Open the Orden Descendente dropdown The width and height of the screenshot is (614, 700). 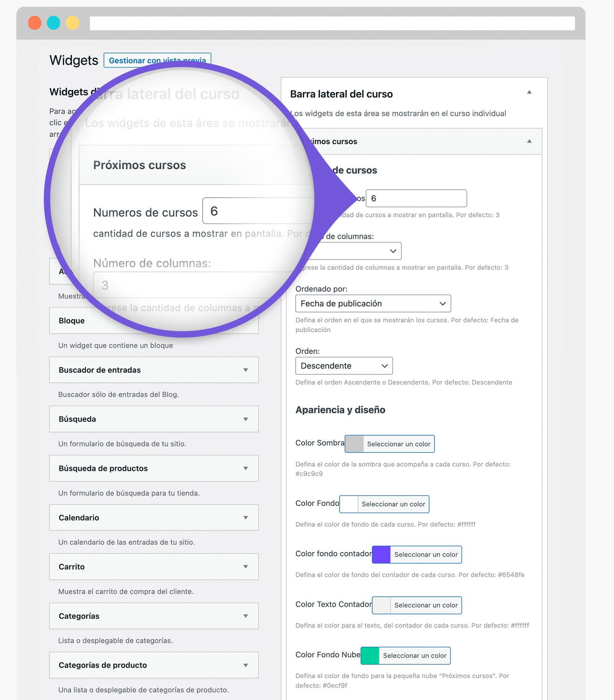point(344,366)
